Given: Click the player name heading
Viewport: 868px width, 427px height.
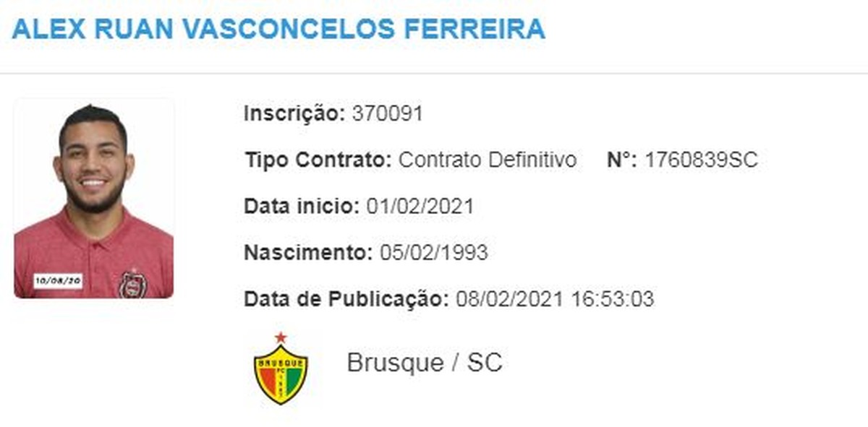Looking at the screenshot, I should (278, 27).
